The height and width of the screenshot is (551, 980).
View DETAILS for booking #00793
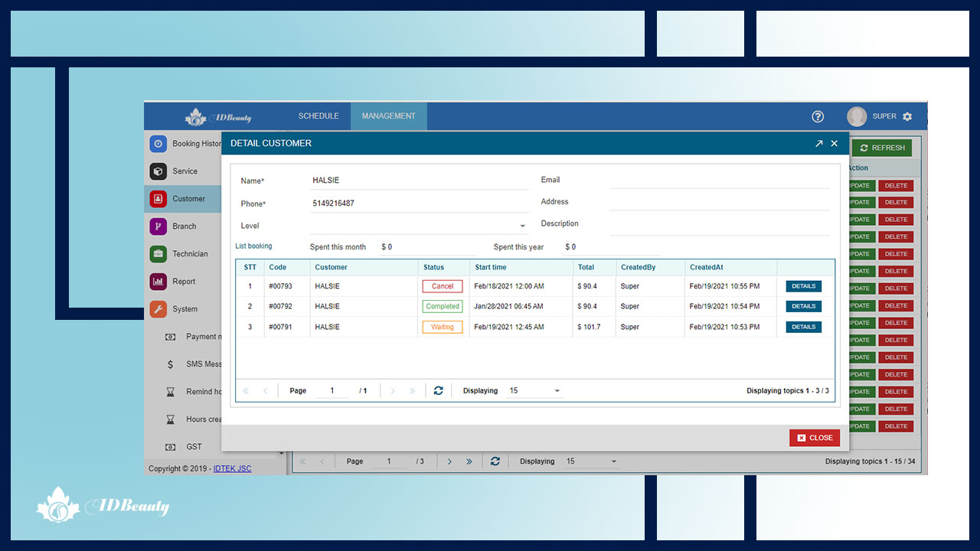(x=803, y=286)
